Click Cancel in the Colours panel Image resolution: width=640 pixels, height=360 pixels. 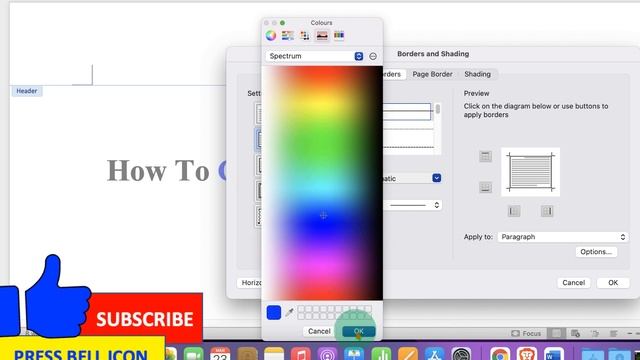click(x=319, y=331)
